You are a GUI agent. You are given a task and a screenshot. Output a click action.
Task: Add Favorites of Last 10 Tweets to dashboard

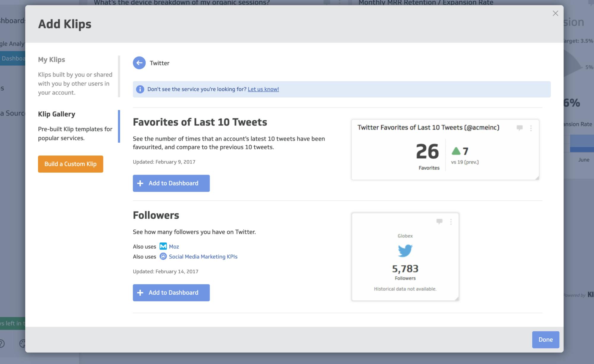point(171,183)
